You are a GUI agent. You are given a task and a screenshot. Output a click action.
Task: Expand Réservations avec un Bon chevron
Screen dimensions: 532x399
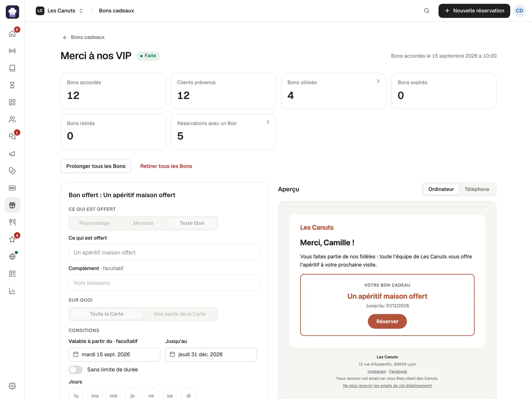tap(268, 122)
